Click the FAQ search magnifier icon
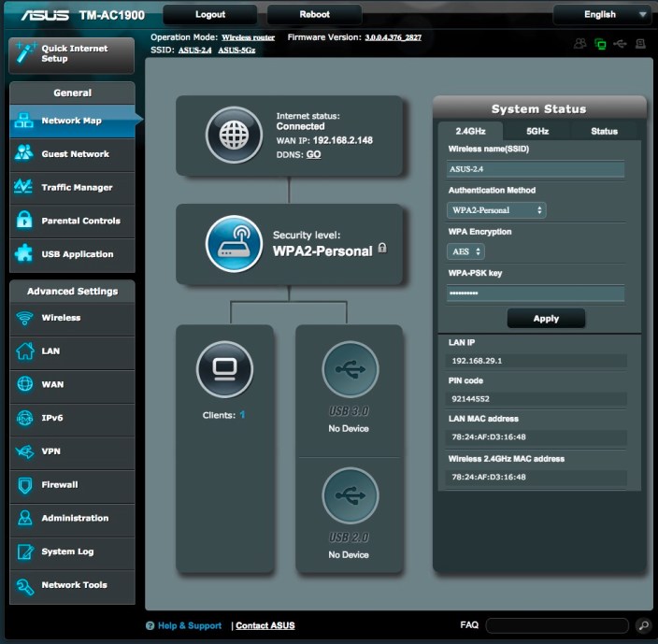Image resolution: width=658 pixels, height=644 pixels. pyautogui.click(x=643, y=625)
